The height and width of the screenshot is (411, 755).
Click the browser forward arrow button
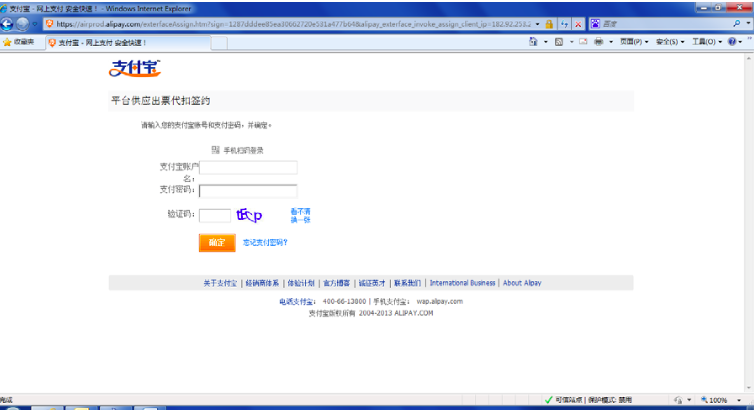point(22,24)
